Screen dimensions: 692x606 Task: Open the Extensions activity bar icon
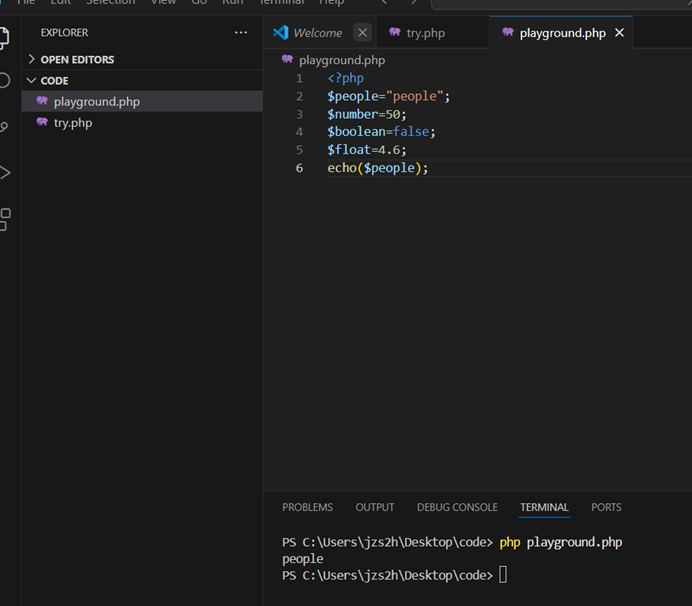5,219
